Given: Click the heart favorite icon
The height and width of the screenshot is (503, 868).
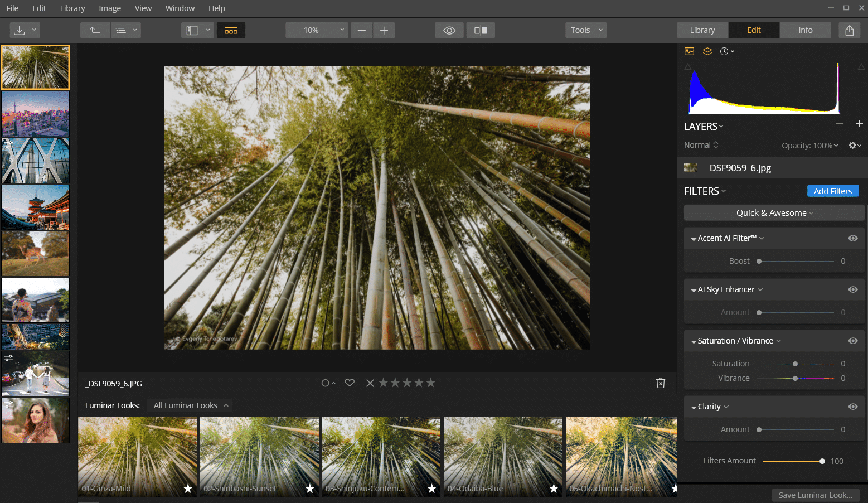Looking at the screenshot, I should tap(350, 383).
